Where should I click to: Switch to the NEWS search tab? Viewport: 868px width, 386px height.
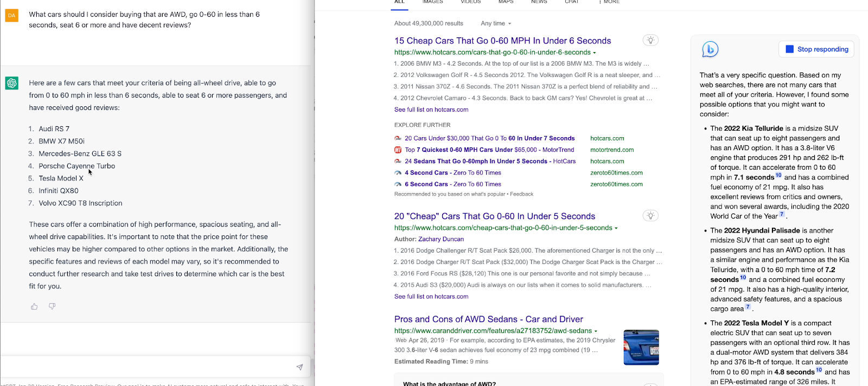pyautogui.click(x=539, y=2)
